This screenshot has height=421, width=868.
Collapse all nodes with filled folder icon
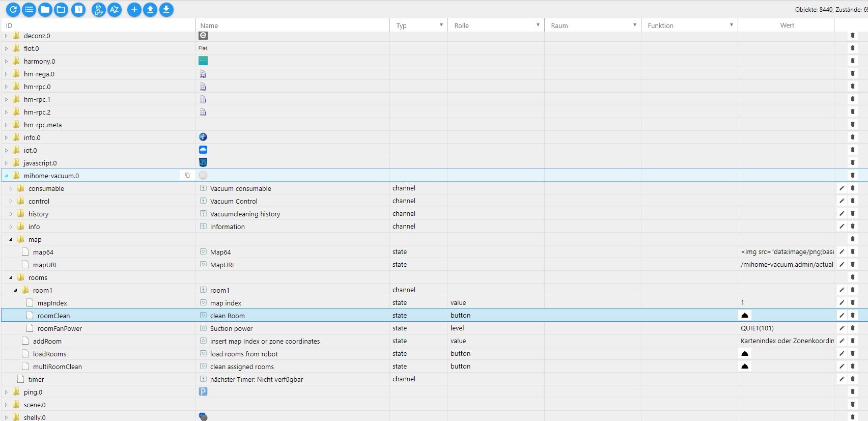[x=45, y=9]
